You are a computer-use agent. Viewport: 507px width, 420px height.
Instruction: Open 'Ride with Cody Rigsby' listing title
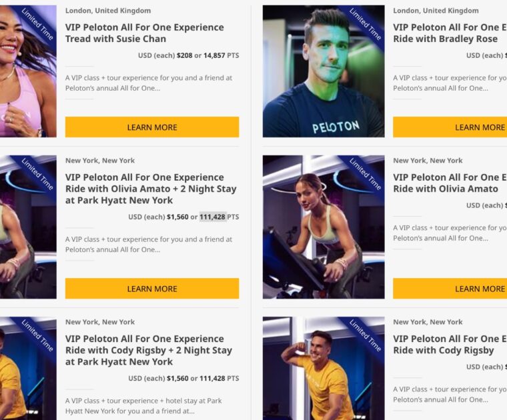[x=450, y=345]
